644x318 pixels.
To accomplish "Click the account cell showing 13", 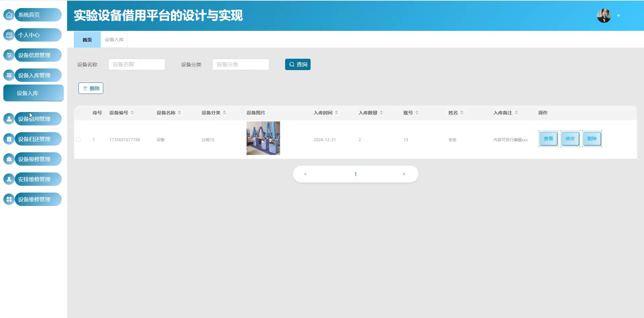I will point(406,140).
